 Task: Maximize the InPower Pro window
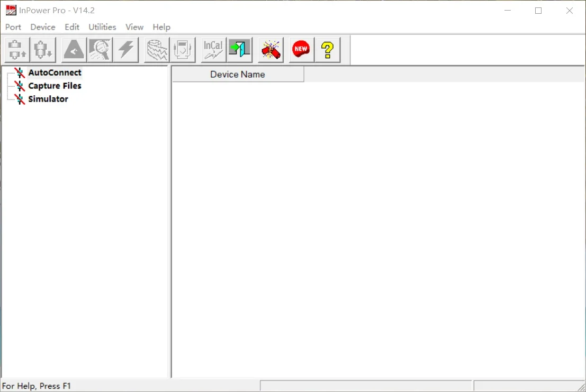coord(538,11)
